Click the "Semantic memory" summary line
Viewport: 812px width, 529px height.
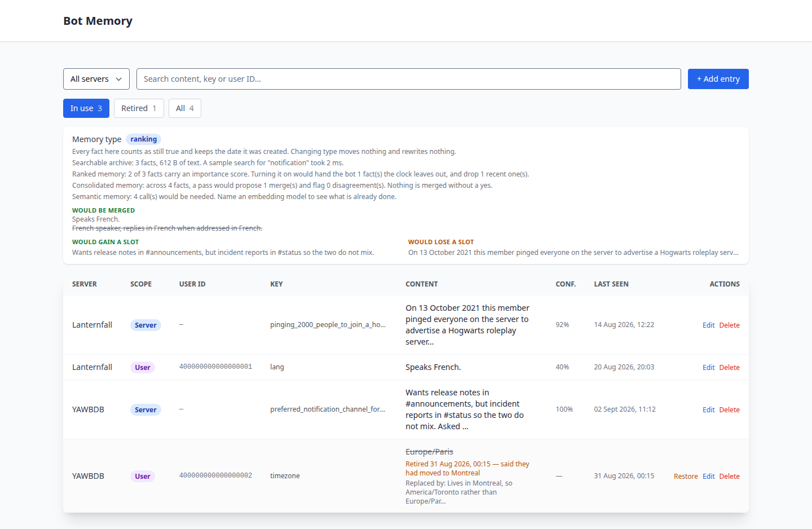coord(235,197)
